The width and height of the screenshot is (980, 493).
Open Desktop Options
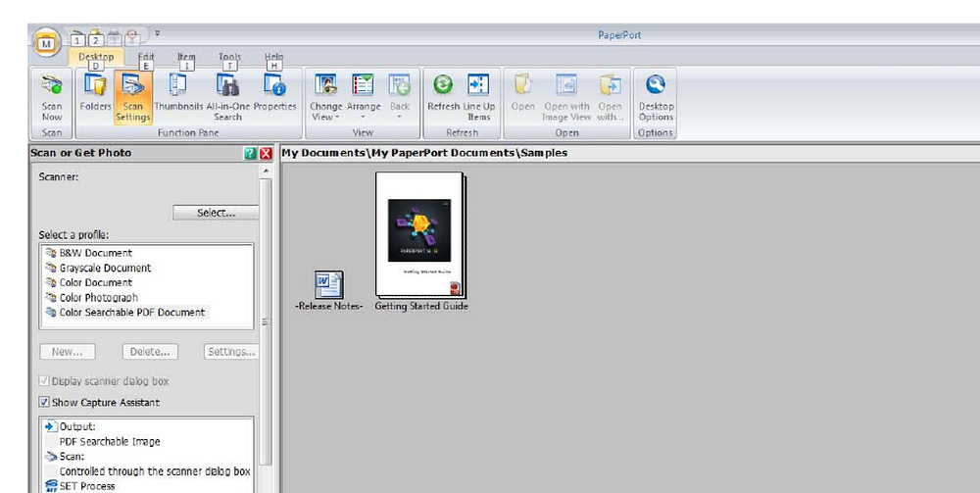coord(656,97)
